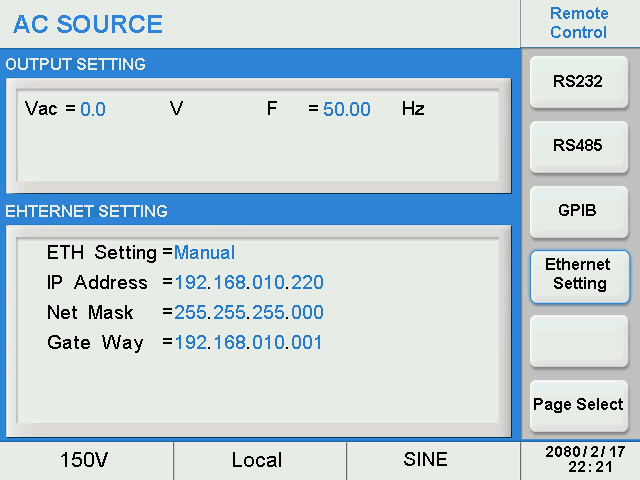Click the blank softkey above Page Select
Viewport: 640px width, 480px height.
pos(578,340)
